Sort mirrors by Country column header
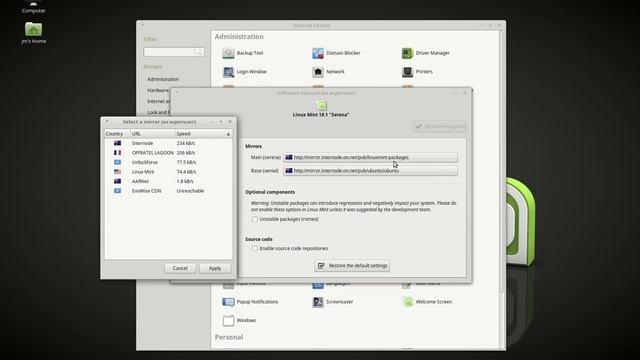The width and height of the screenshot is (640, 360). (117, 134)
